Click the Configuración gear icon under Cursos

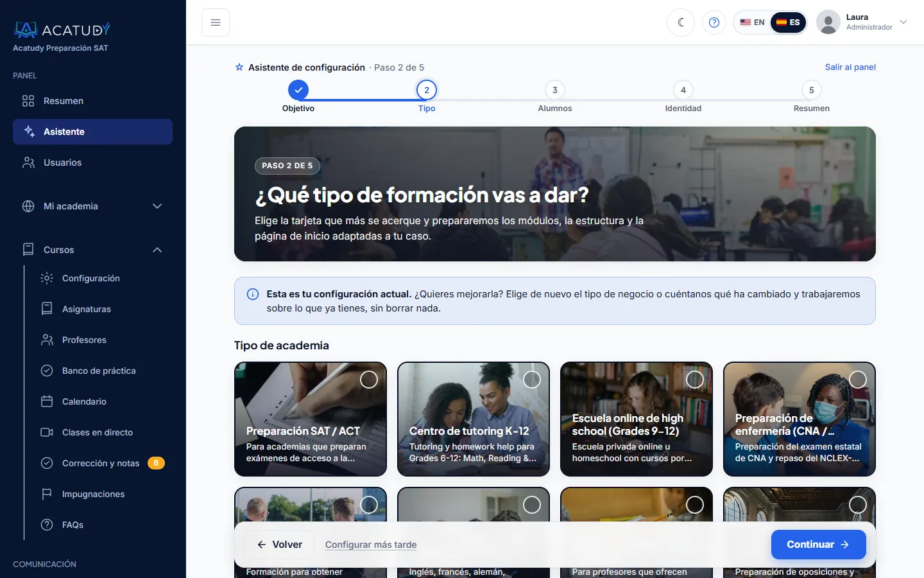pyautogui.click(x=47, y=278)
